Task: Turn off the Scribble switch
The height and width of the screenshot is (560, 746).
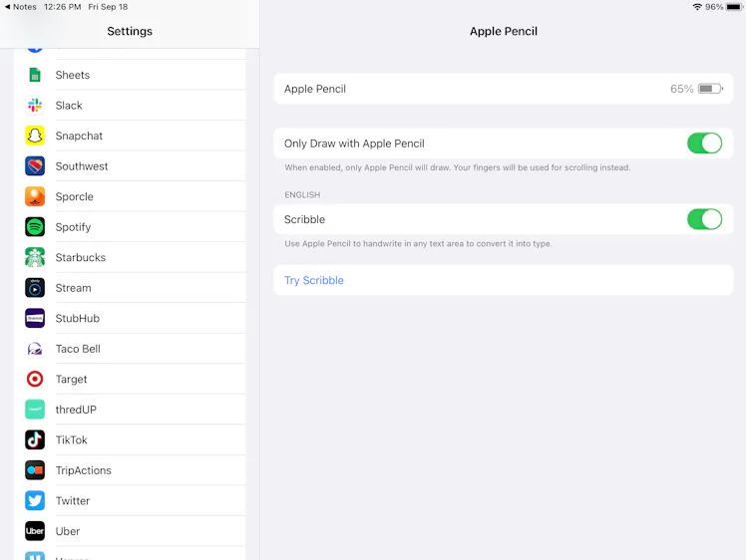Action: 704,219
